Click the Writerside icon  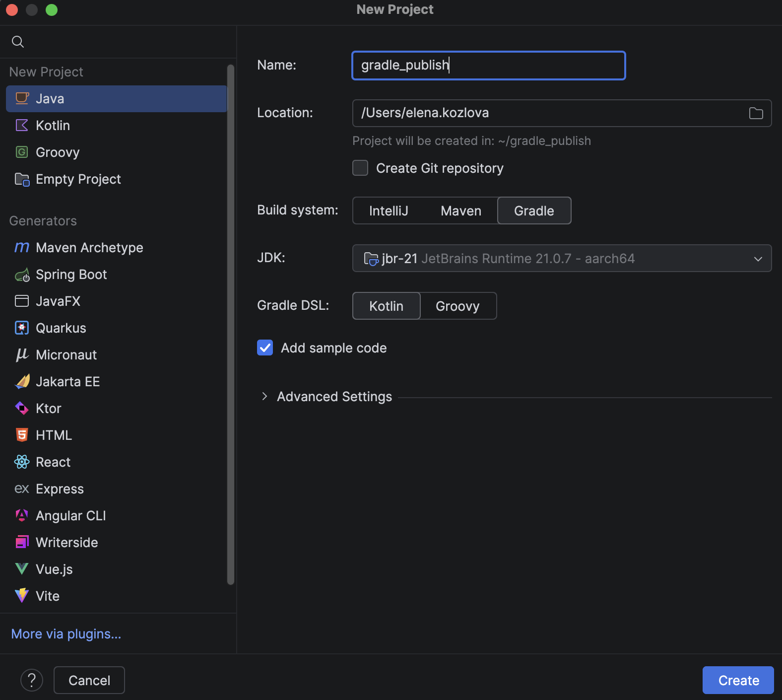(x=22, y=542)
